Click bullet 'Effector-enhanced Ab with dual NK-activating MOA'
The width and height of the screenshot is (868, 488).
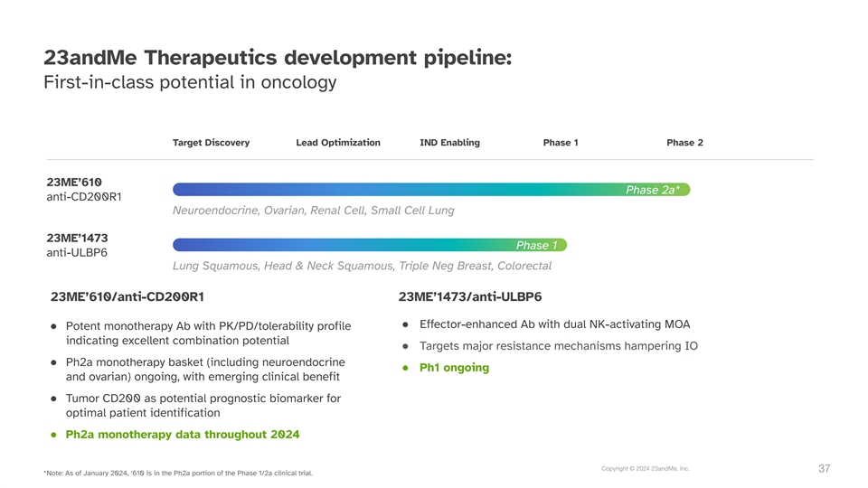click(x=554, y=324)
